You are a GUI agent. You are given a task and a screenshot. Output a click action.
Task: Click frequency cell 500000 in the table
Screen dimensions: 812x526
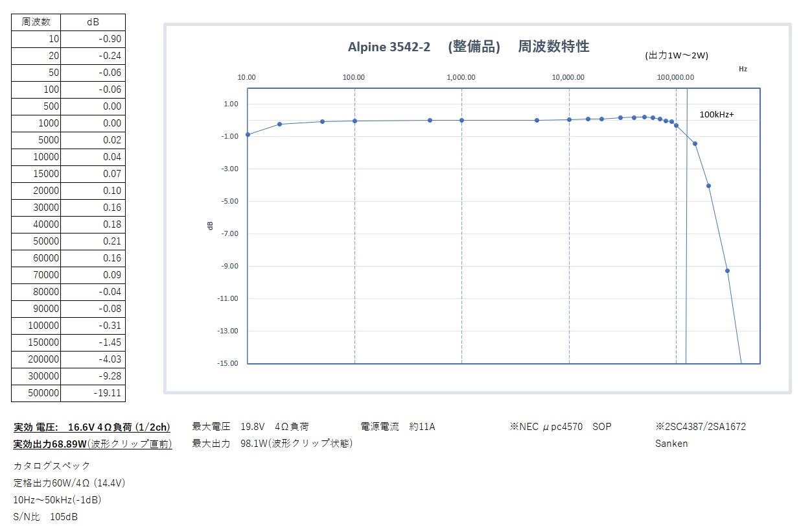pos(36,393)
